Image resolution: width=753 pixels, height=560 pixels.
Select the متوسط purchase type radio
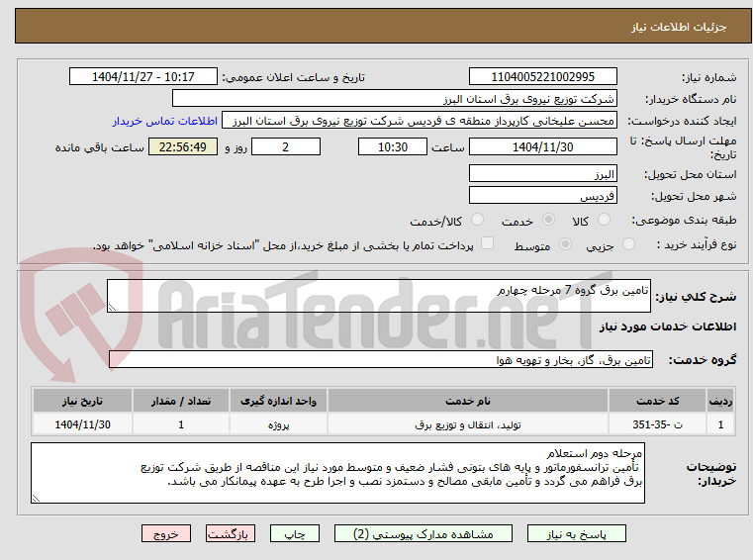tap(565, 244)
